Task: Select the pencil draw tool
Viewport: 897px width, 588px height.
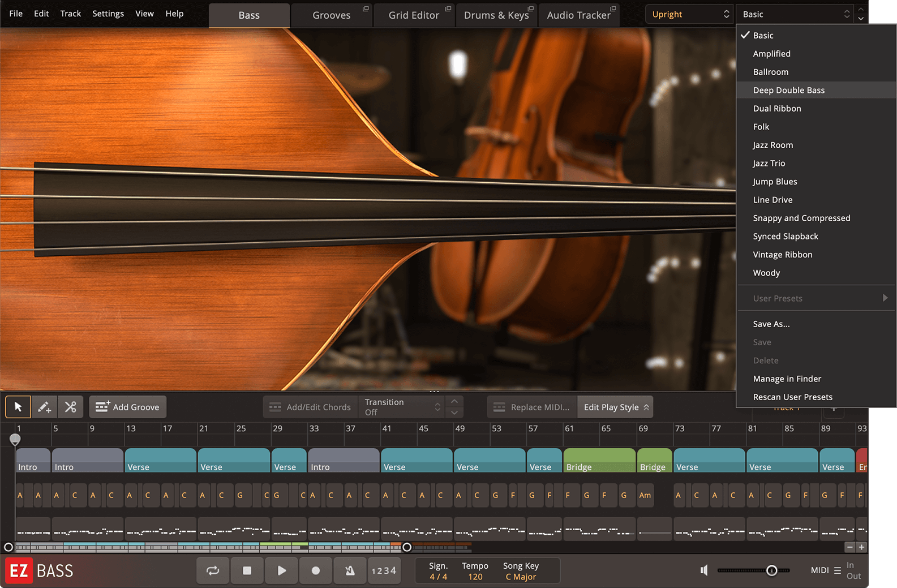Action: point(44,407)
